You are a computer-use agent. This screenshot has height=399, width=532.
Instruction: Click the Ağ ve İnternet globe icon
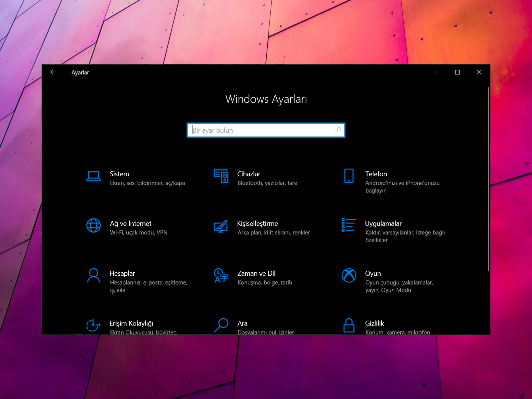[93, 225]
